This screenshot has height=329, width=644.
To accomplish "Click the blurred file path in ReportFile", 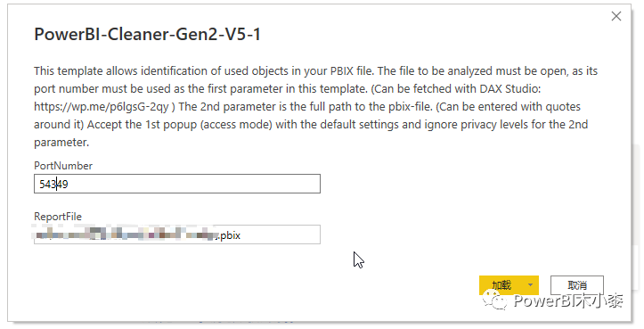I will point(126,234).
